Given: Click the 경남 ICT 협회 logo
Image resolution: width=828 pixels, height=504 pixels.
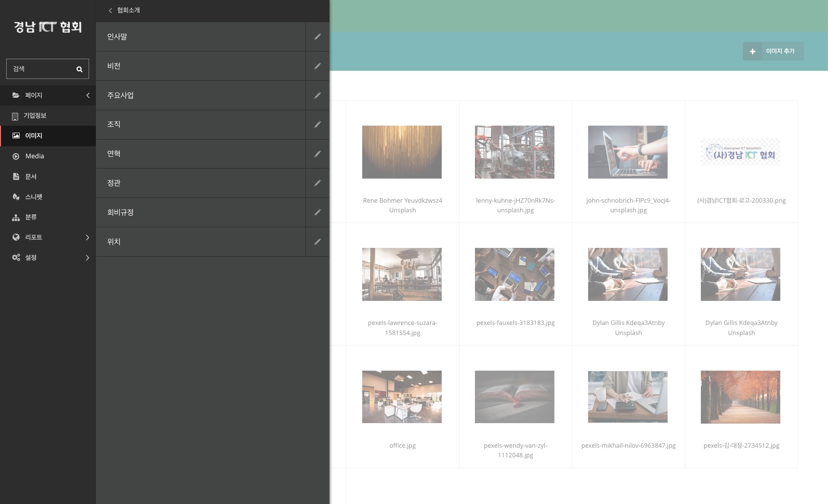Looking at the screenshot, I should [x=48, y=27].
